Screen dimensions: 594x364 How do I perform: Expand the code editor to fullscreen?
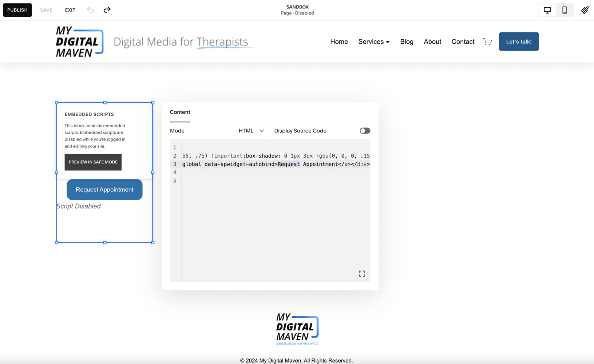pyautogui.click(x=362, y=273)
